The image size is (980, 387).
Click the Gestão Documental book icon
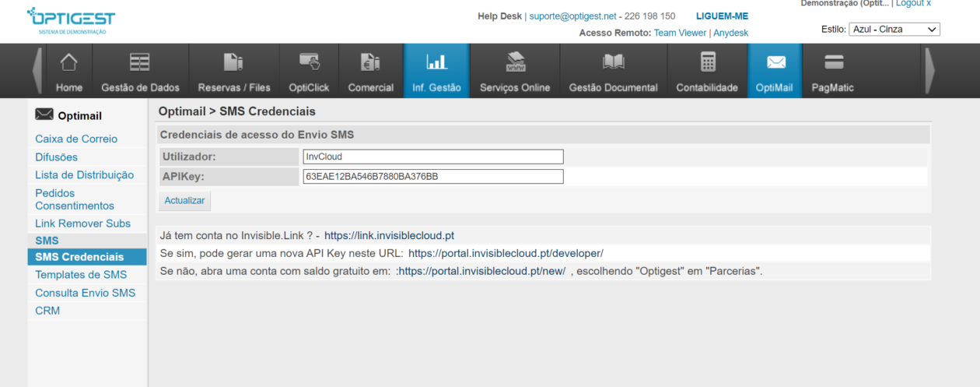click(613, 62)
